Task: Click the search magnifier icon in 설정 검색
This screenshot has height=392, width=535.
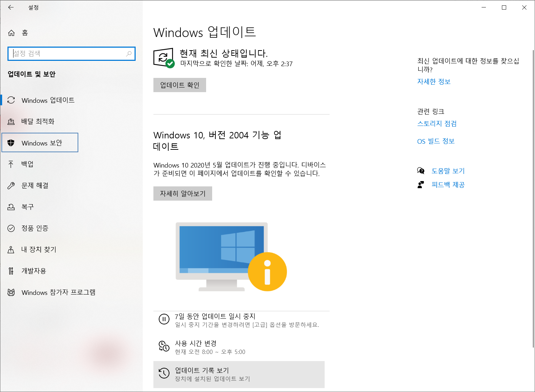Action: tap(129, 54)
